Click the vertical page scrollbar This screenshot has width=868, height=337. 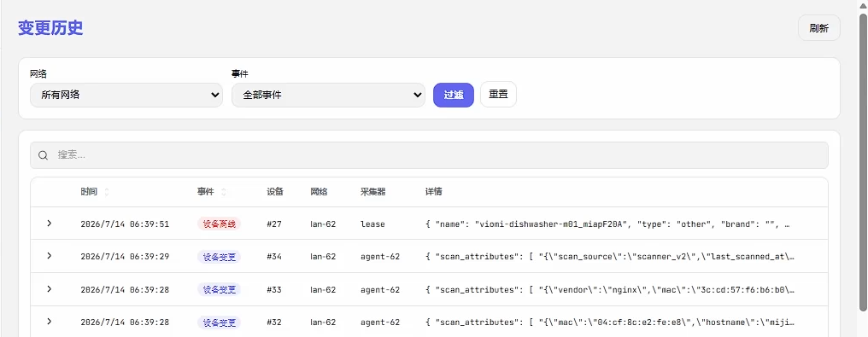pos(863,161)
